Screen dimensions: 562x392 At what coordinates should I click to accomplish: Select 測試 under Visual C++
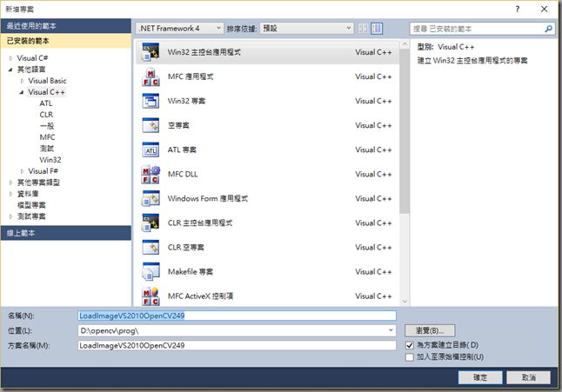47,149
